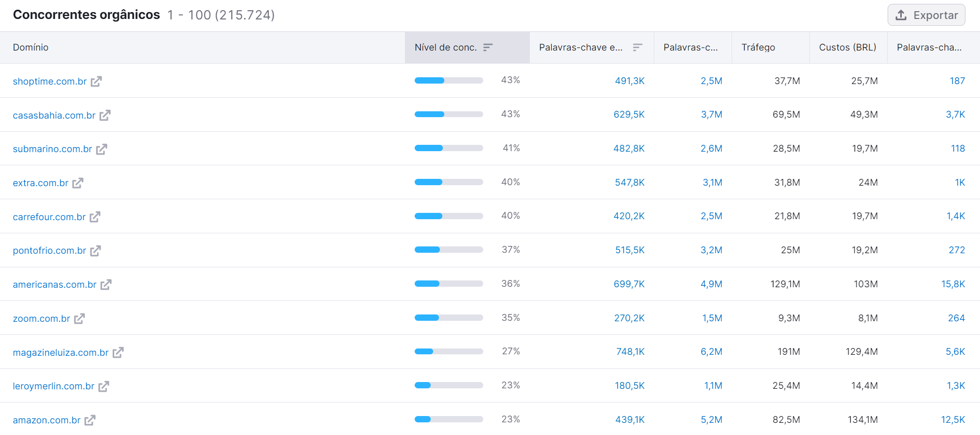This screenshot has height=435, width=980.
Task: Open carrefour.com.br external link icon
Action: pyautogui.click(x=95, y=217)
